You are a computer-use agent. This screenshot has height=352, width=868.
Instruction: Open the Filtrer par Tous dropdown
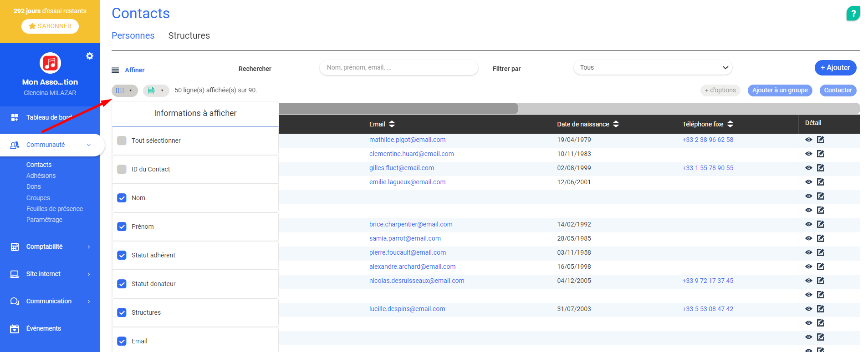(x=653, y=67)
